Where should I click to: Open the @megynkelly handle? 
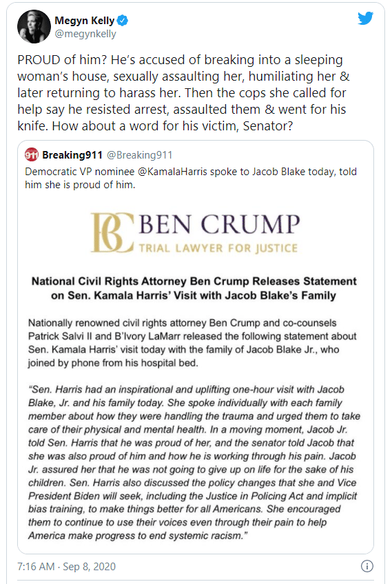click(85, 34)
